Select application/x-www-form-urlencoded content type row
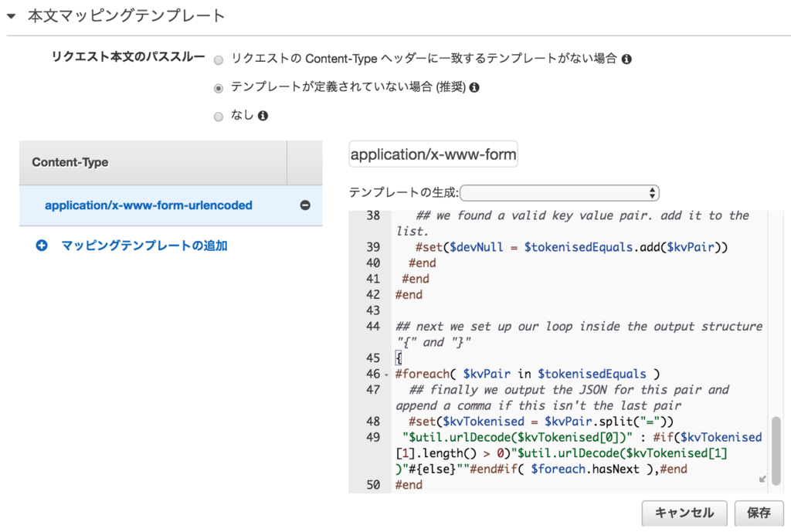 click(171, 205)
